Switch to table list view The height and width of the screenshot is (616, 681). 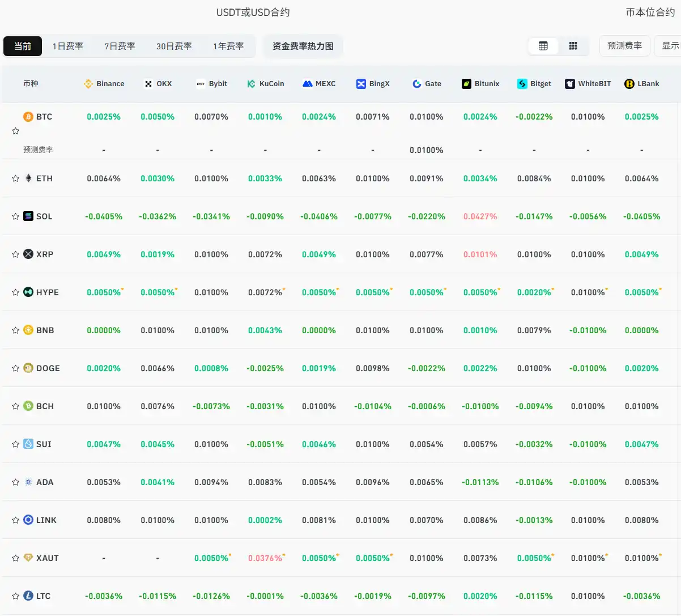pyautogui.click(x=543, y=46)
